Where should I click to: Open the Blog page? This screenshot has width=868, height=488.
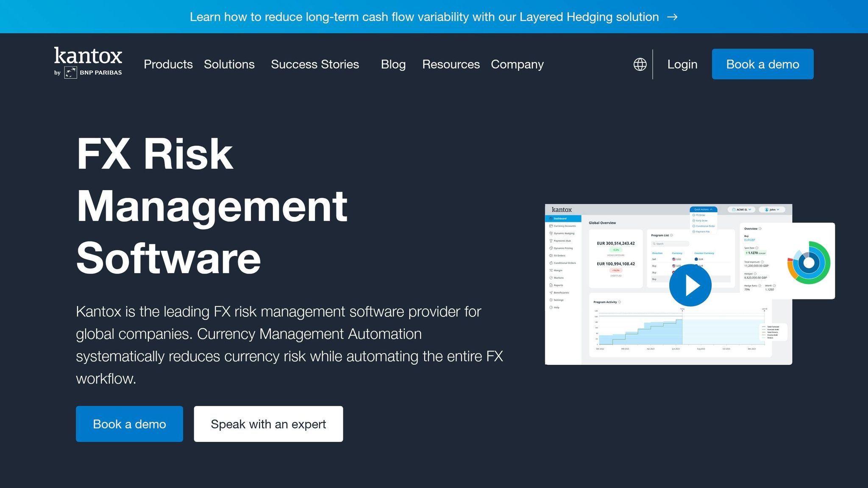point(393,64)
